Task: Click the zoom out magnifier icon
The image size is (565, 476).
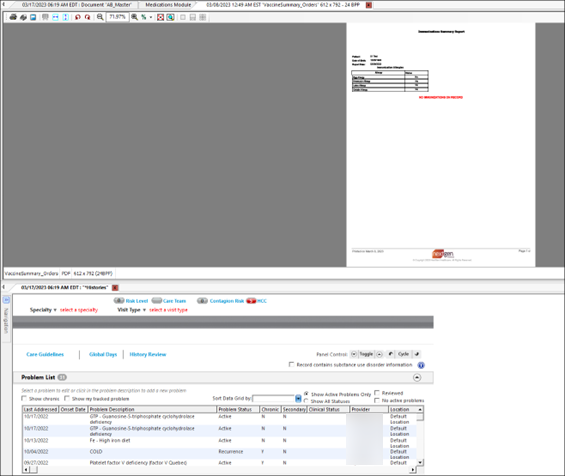Action: point(100,17)
